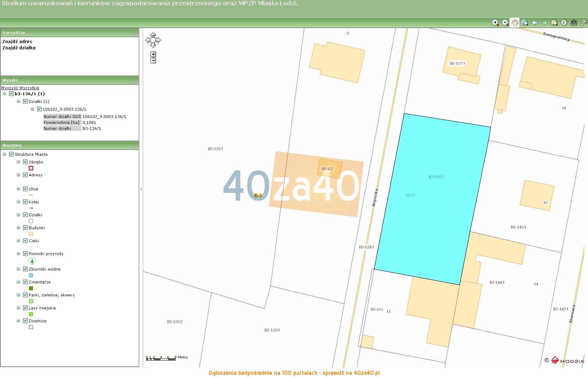The height and width of the screenshot is (378, 588).
Task: Click the map pan navigation compass
Action: [153, 40]
